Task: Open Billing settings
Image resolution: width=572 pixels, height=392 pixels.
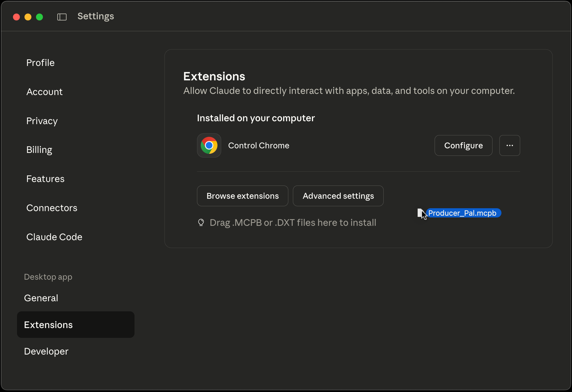Action: tap(39, 149)
